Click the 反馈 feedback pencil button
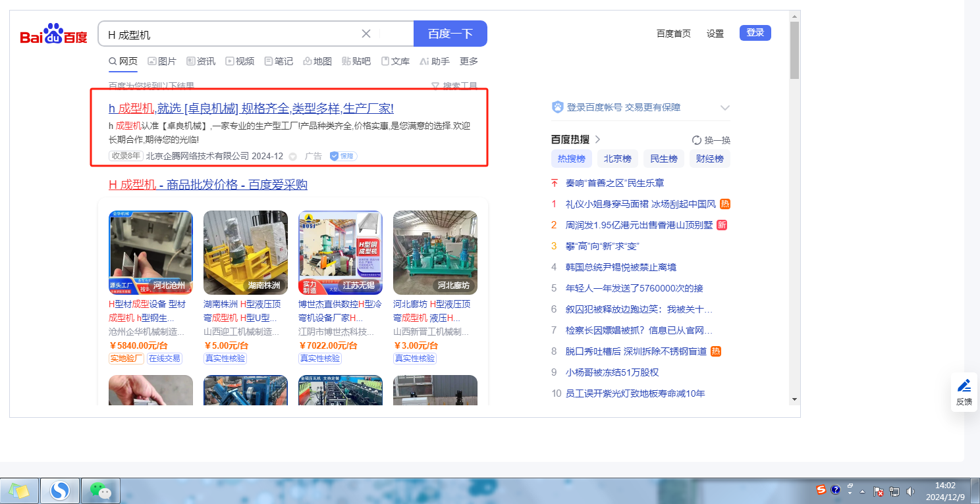This screenshot has width=980, height=504. pos(964,392)
